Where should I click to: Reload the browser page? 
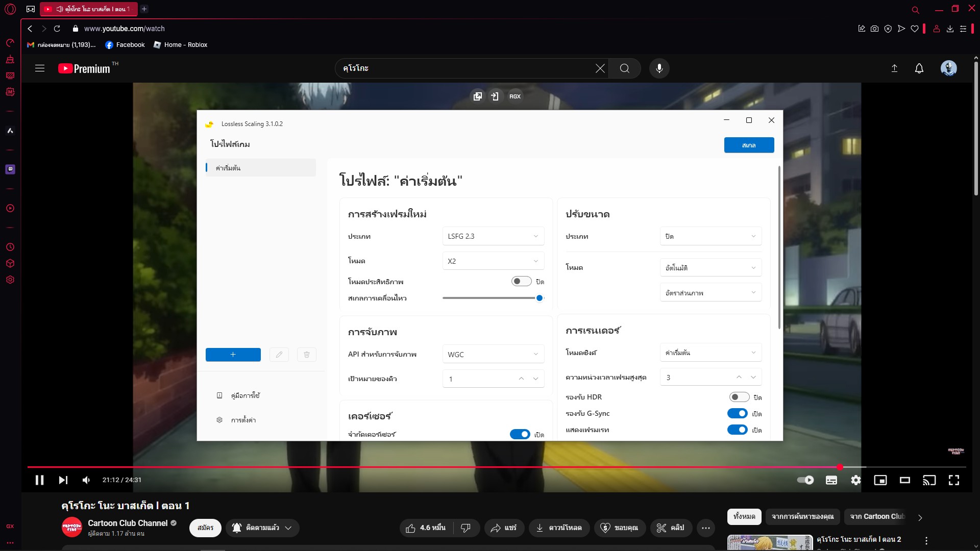(57, 29)
